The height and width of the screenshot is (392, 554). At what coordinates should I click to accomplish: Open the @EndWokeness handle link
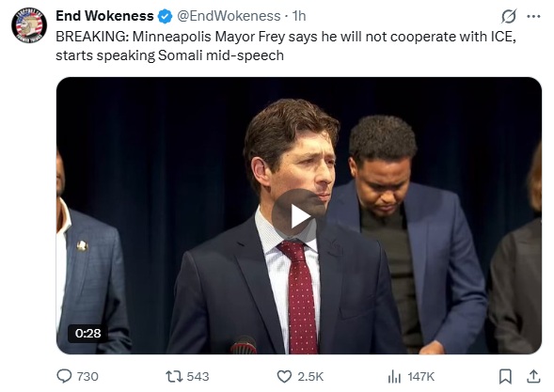click(x=229, y=16)
